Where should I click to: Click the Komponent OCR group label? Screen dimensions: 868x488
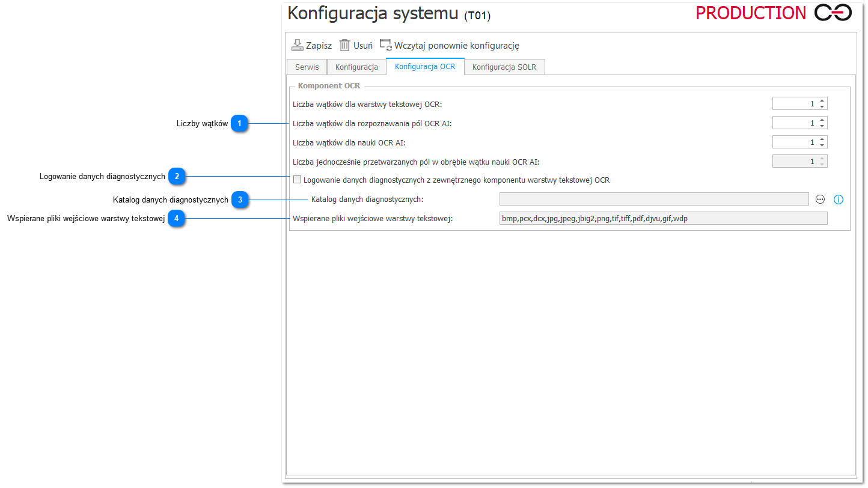click(x=329, y=85)
